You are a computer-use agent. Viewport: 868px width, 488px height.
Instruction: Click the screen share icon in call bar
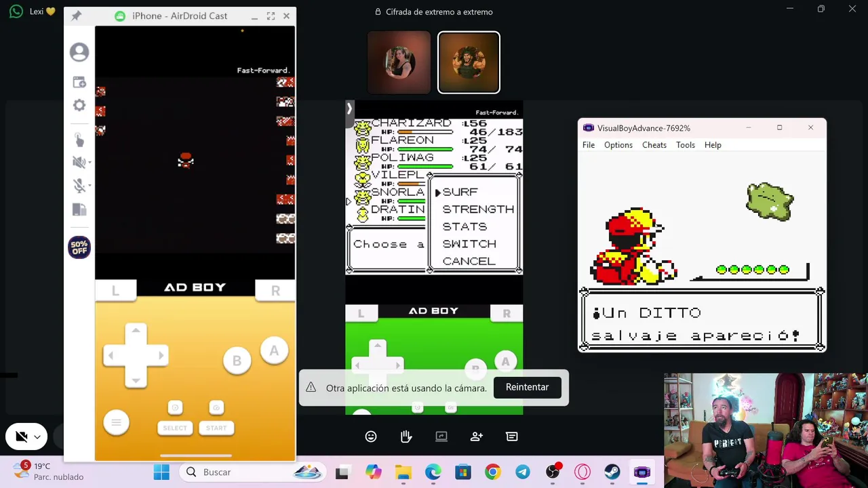[441, 436]
